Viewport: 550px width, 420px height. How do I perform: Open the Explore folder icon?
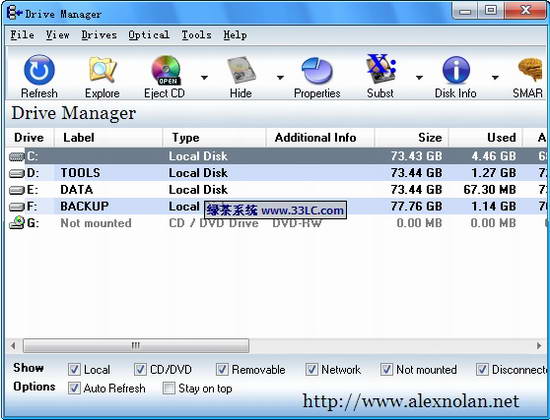(x=102, y=69)
